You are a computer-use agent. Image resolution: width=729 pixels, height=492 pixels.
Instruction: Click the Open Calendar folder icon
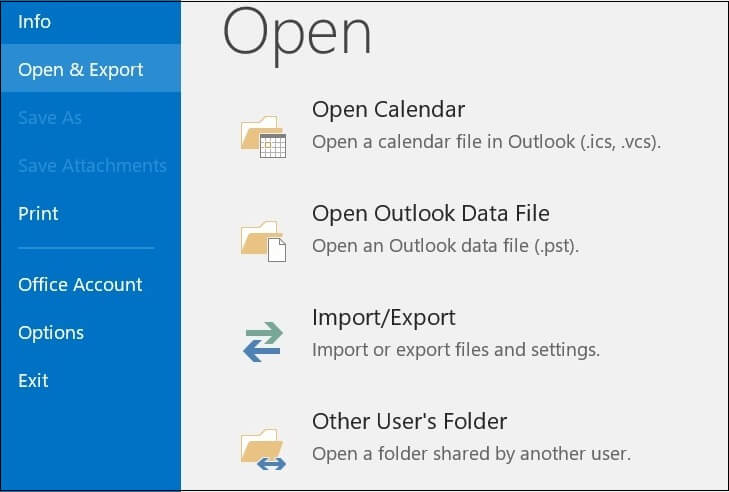tap(263, 136)
